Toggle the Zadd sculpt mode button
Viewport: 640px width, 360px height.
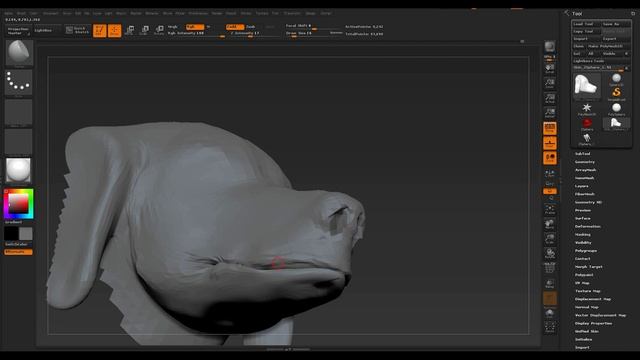[x=235, y=27]
